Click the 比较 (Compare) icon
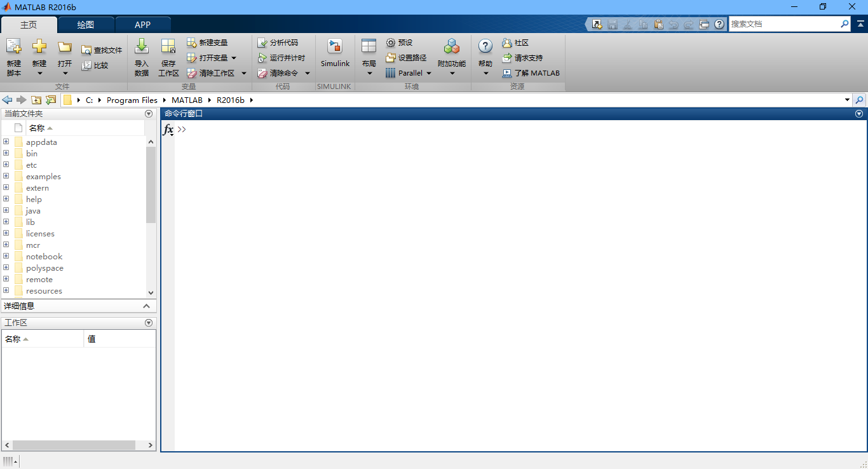The height and width of the screenshot is (469, 868). pyautogui.click(x=86, y=65)
